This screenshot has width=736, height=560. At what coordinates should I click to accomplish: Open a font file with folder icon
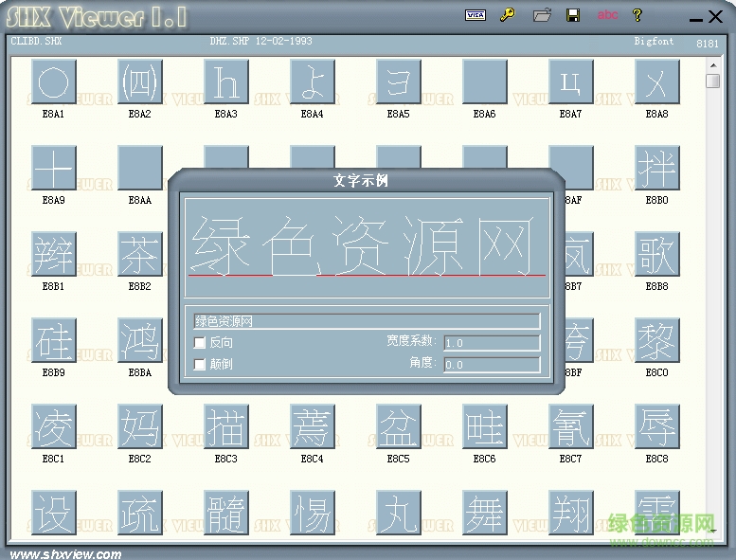(x=542, y=15)
